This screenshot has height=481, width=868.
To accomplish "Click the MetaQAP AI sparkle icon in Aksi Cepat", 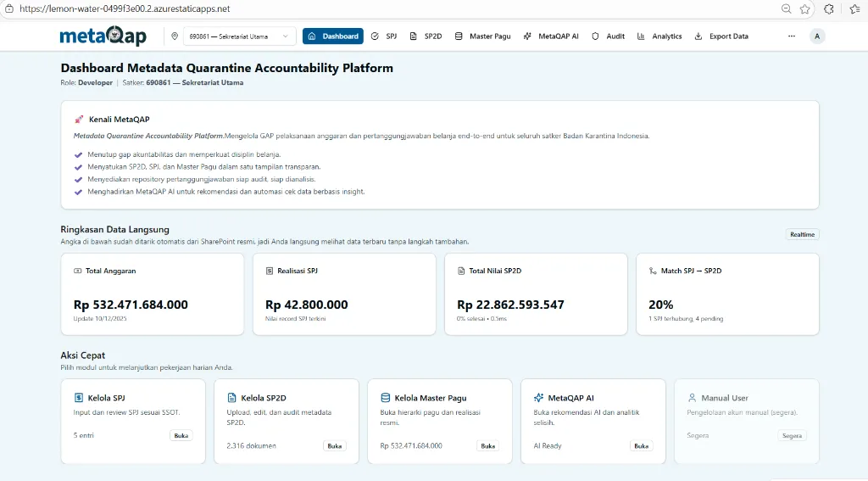I will tap(538, 397).
